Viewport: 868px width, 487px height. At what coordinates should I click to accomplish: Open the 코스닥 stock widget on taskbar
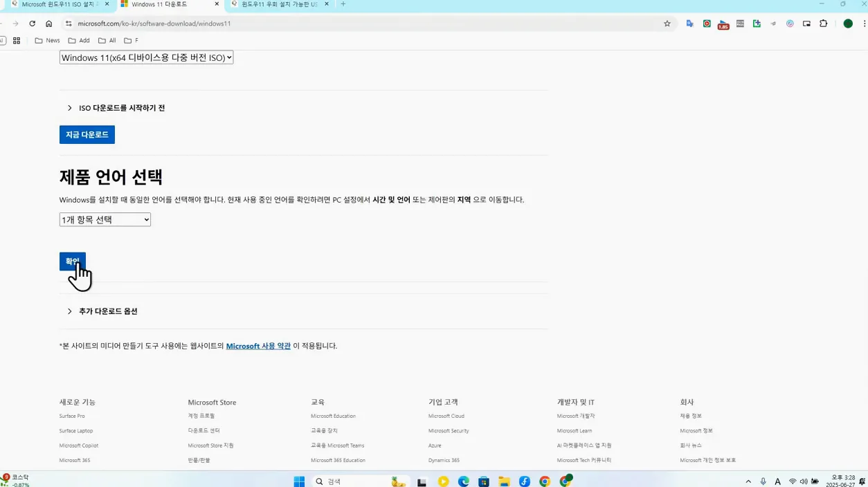pos(15,481)
